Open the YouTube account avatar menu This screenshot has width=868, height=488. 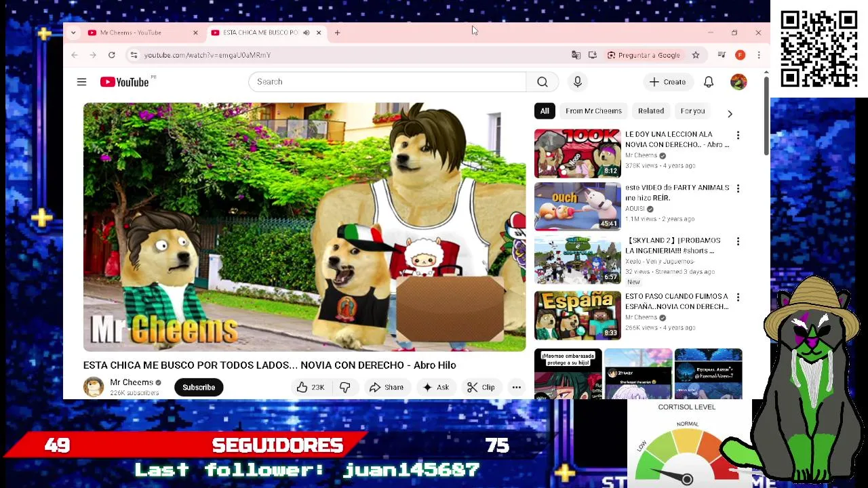click(738, 82)
